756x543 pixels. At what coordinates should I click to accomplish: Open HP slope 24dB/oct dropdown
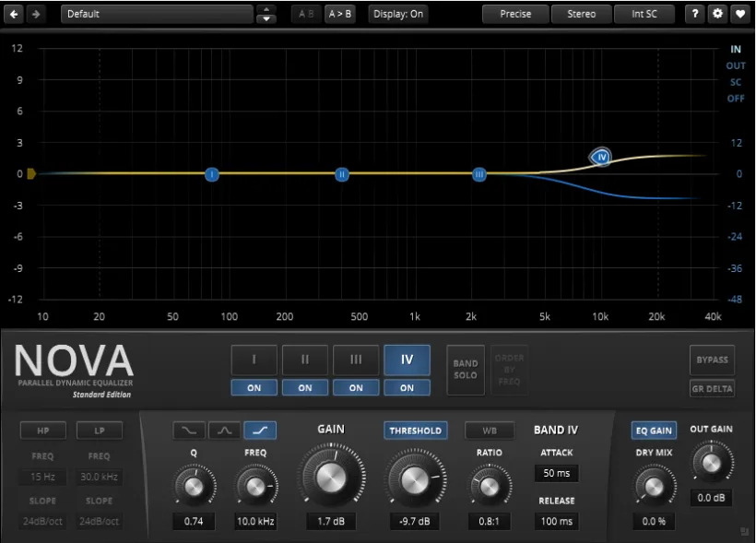click(43, 521)
